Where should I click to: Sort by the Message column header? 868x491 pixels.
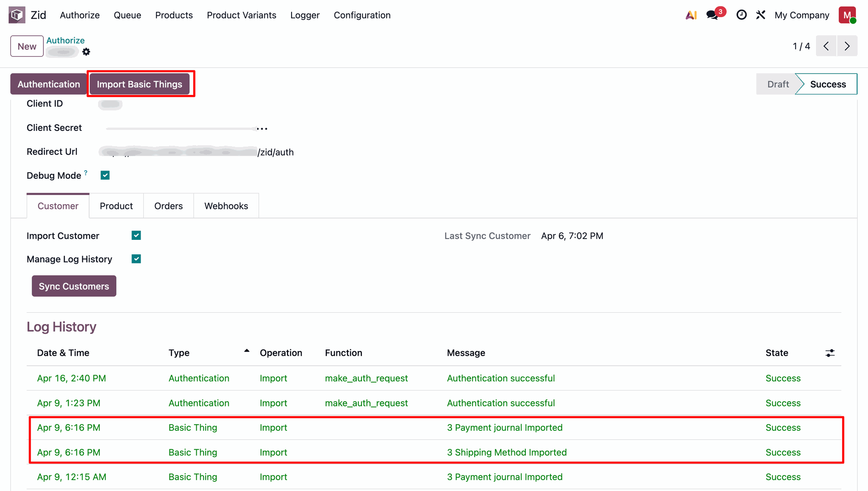pyautogui.click(x=466, y=353)
